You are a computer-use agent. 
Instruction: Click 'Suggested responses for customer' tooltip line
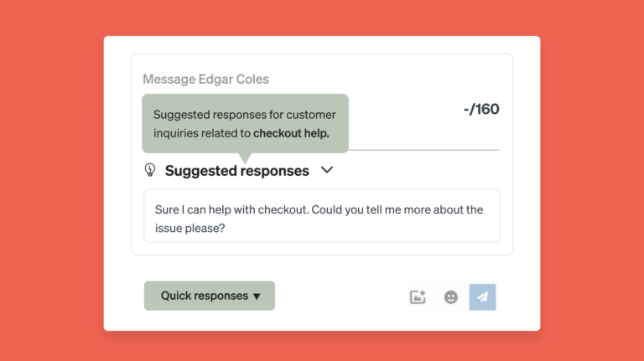tap(245, 115)
